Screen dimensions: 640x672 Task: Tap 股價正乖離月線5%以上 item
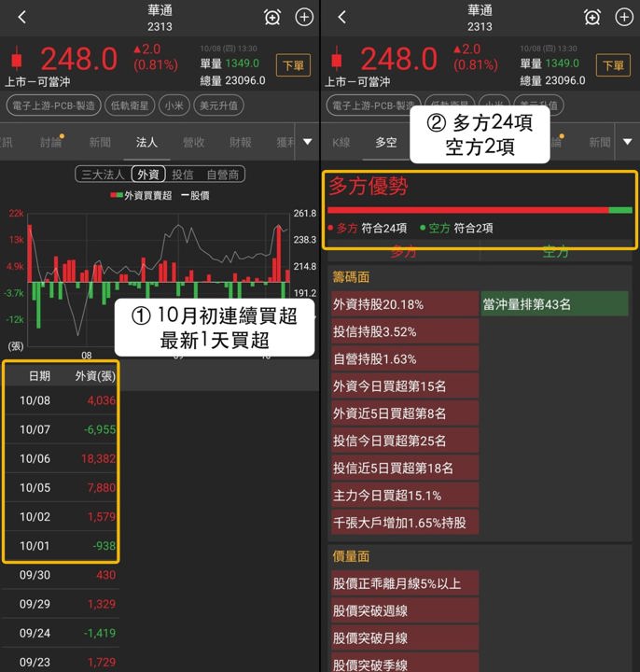click(404, 583)
